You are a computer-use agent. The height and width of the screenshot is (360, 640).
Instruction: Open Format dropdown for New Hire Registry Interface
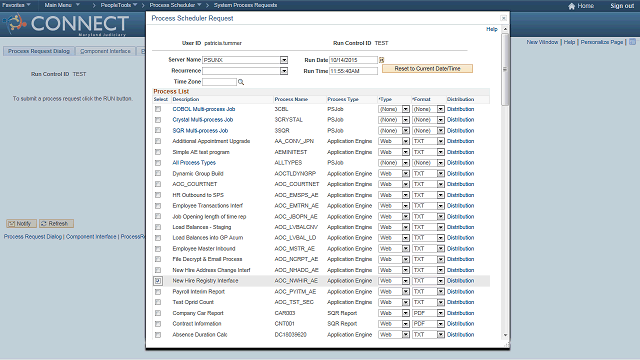[x=440, y=281]
